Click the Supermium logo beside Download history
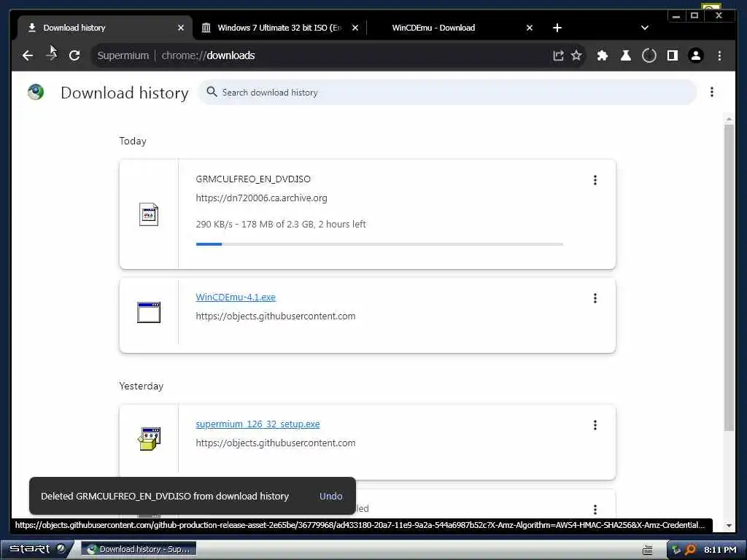Image resolution: width=747 pixels, height=560 pixels. pos(36,92)
